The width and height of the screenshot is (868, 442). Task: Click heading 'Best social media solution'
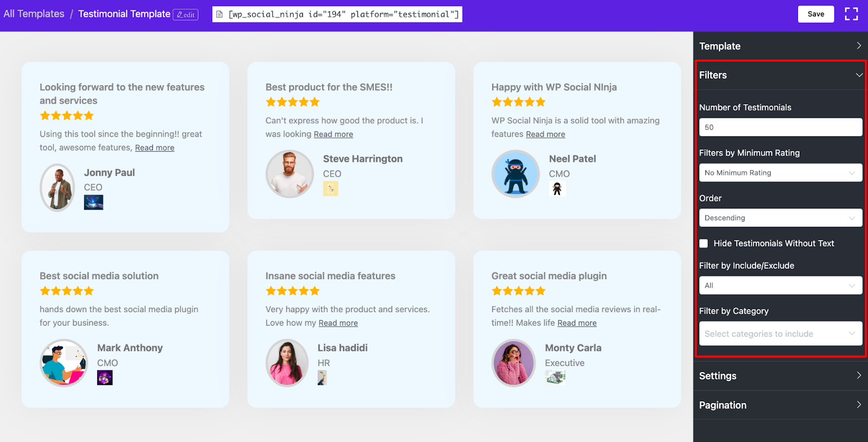coord(99,276)
